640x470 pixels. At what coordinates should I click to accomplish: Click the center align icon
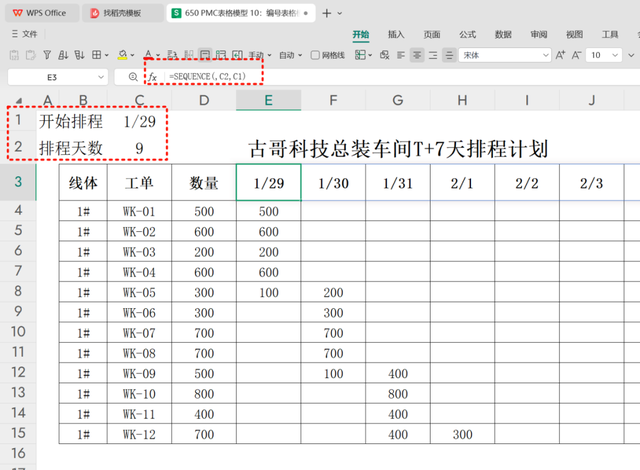tap(417, 55)
